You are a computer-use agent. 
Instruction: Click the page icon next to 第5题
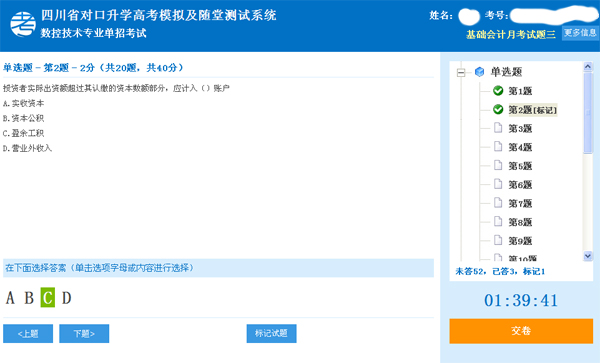coord(498,165)
